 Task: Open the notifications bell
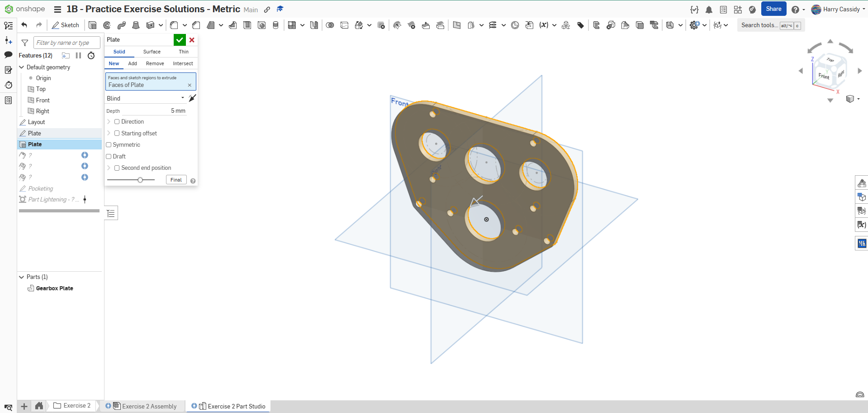[709, 10]
